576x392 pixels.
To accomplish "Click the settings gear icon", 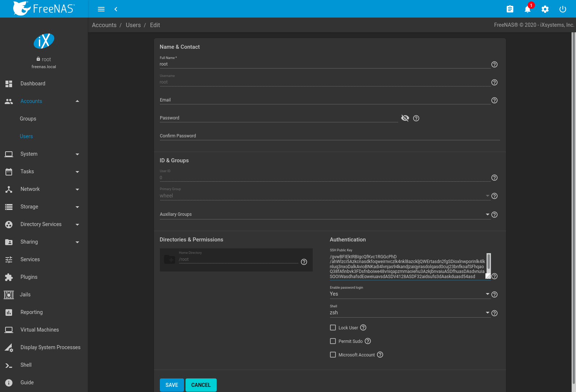I will point(545,9).
